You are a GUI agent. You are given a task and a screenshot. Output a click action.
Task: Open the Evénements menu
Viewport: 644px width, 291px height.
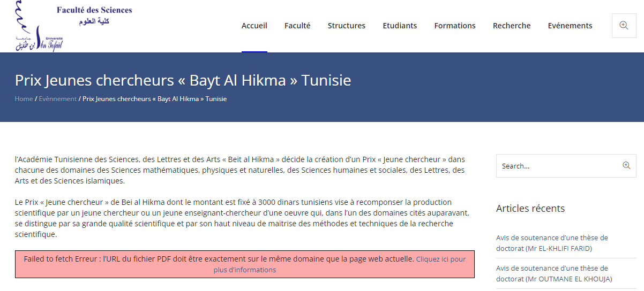coord(570,26)
